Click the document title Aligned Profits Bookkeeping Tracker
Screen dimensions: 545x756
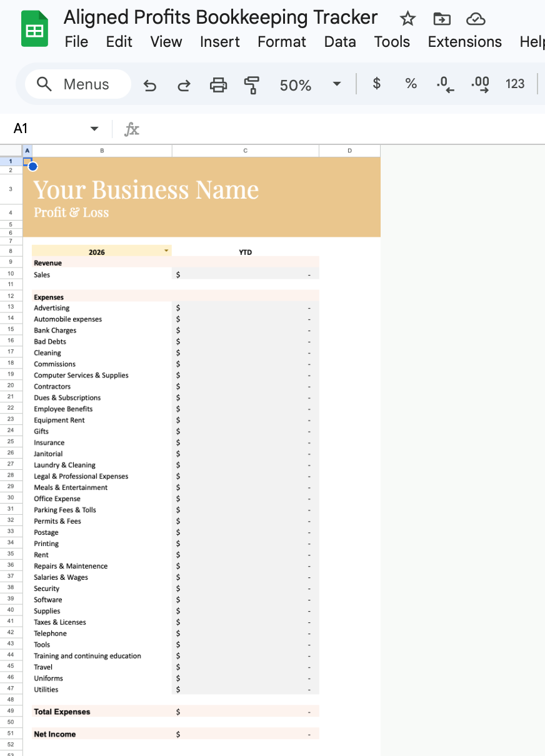point(221,17)
